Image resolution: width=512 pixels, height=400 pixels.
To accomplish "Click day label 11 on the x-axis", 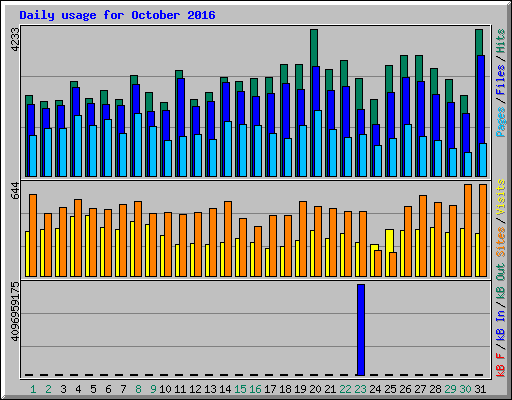I will pyautogui.click(x=180, y=389).
